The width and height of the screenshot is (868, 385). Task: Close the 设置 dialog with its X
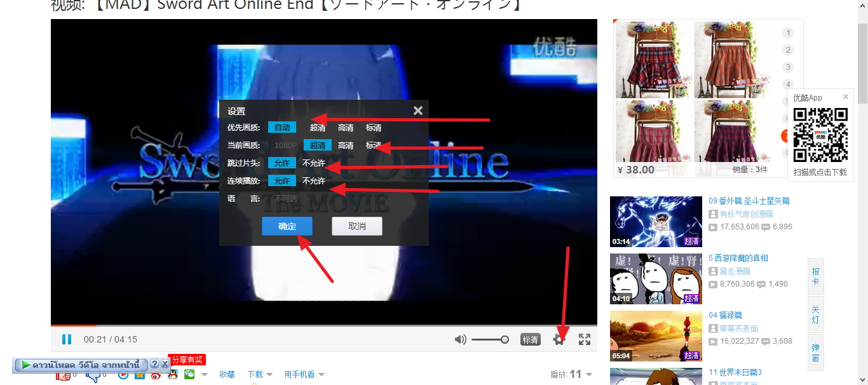[x=418, y=111]
